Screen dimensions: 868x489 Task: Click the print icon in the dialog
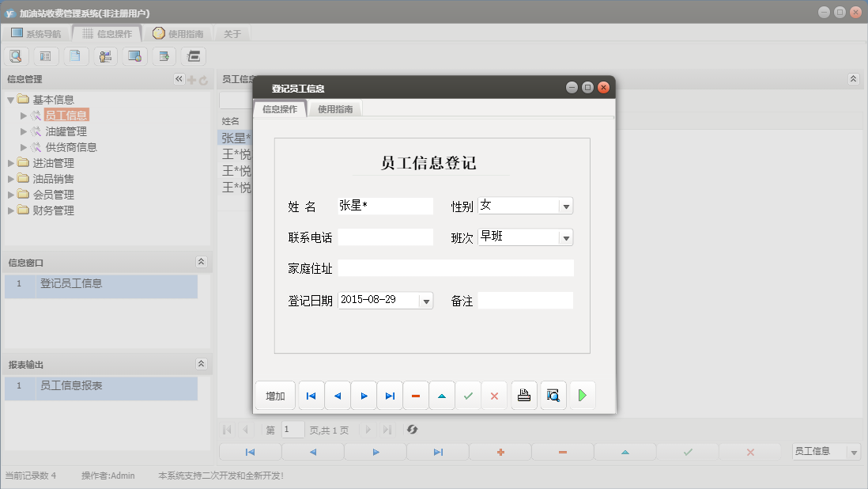523,395
